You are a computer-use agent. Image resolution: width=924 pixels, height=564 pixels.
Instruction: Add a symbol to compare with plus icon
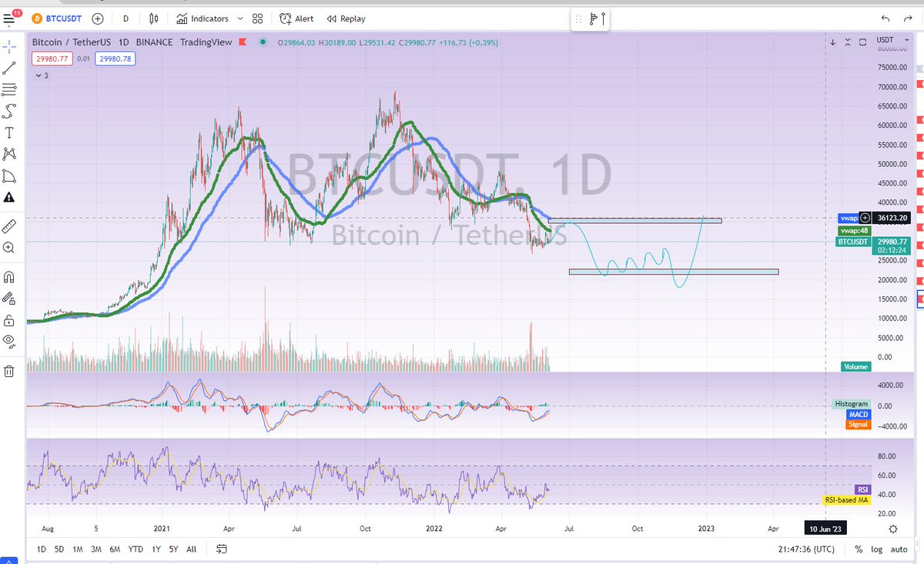[98, 18]
